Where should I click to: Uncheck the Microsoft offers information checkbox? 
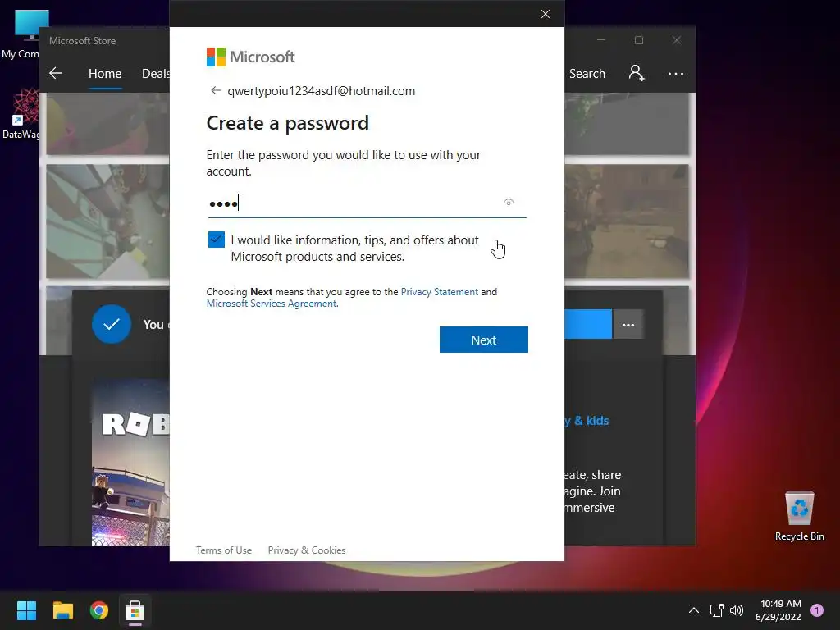(x=217, y=240)
